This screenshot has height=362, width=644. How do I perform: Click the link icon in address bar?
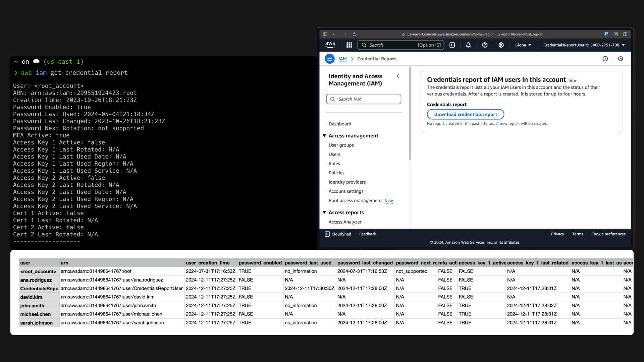click(404, 34)
